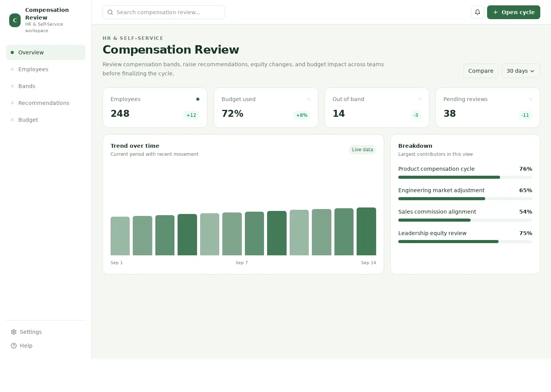Click Product compensation cycle progress bar

point(465,177)
